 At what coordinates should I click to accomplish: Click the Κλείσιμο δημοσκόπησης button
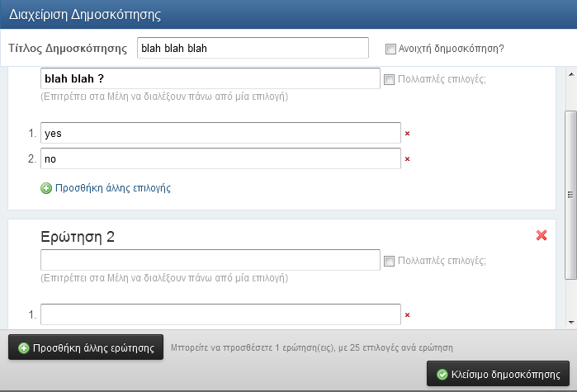(498, 374)
